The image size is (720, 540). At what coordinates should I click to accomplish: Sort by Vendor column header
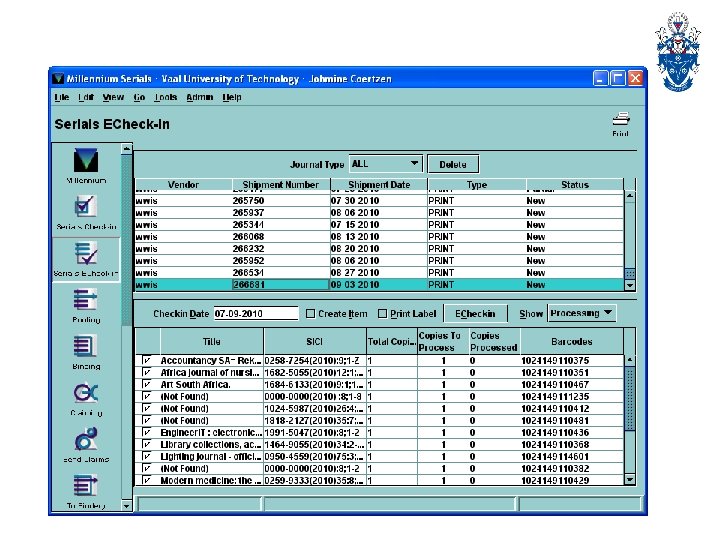(x=183, y=185)
